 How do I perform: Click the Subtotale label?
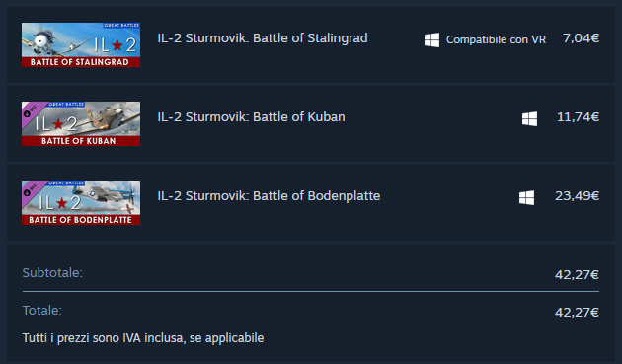[52, 273]
